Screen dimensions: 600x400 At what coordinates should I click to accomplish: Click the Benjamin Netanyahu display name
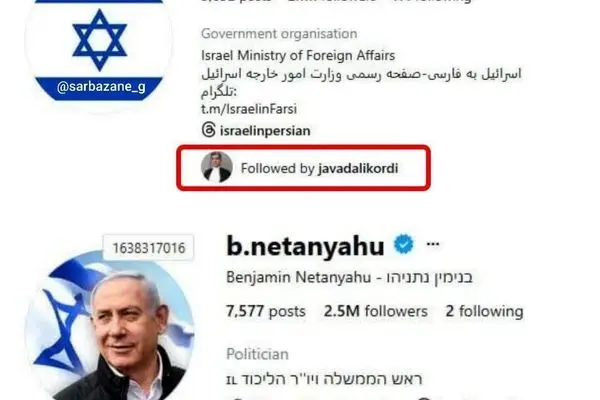[298, 277]
